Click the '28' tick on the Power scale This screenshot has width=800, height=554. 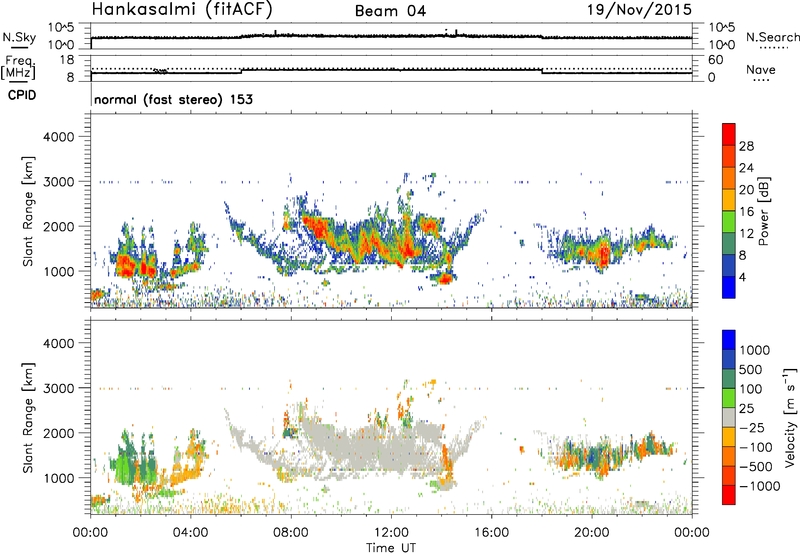point(746,146)
